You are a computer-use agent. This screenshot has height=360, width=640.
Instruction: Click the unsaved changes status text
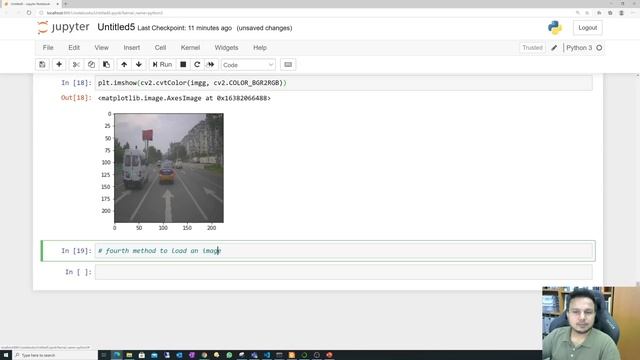264,28
